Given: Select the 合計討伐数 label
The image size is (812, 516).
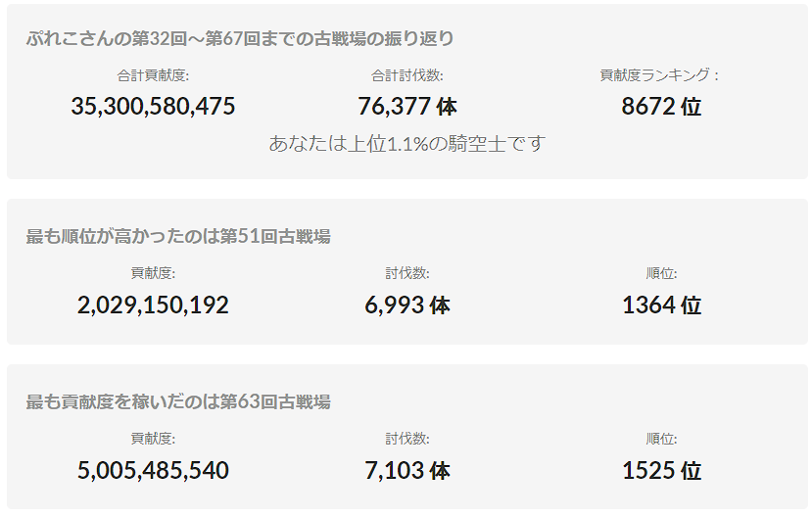Looking at the screenshot, I should tap(406, 75).
